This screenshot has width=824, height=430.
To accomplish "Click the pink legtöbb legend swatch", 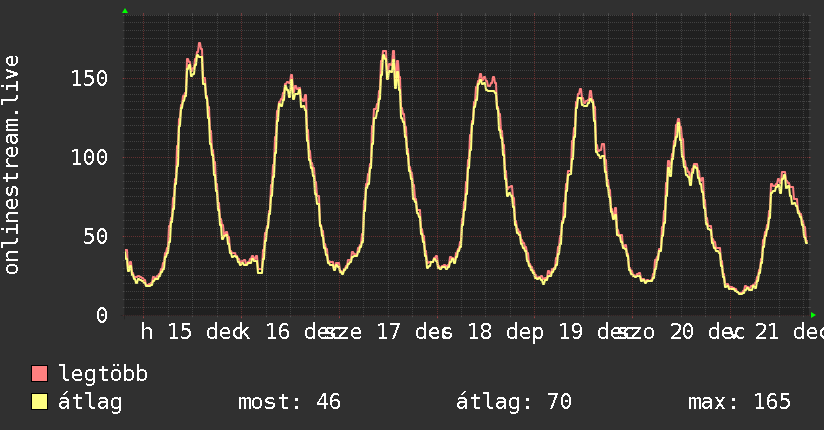I will point(39,374).
